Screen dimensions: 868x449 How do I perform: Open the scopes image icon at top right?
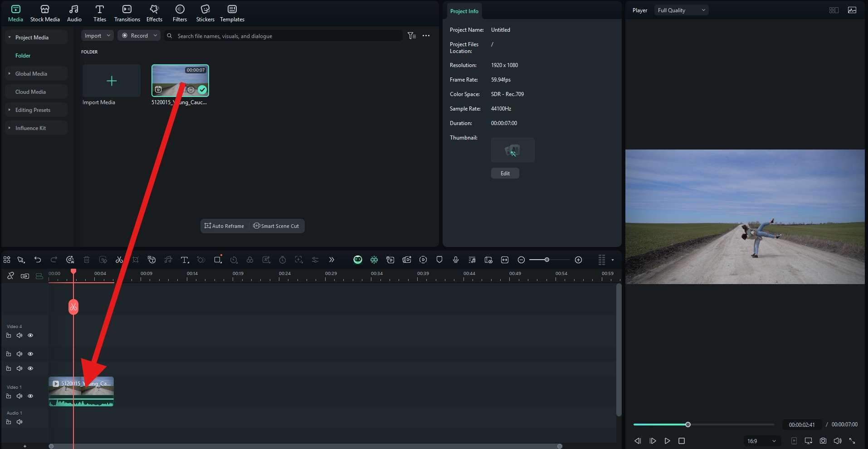(852, 10)
